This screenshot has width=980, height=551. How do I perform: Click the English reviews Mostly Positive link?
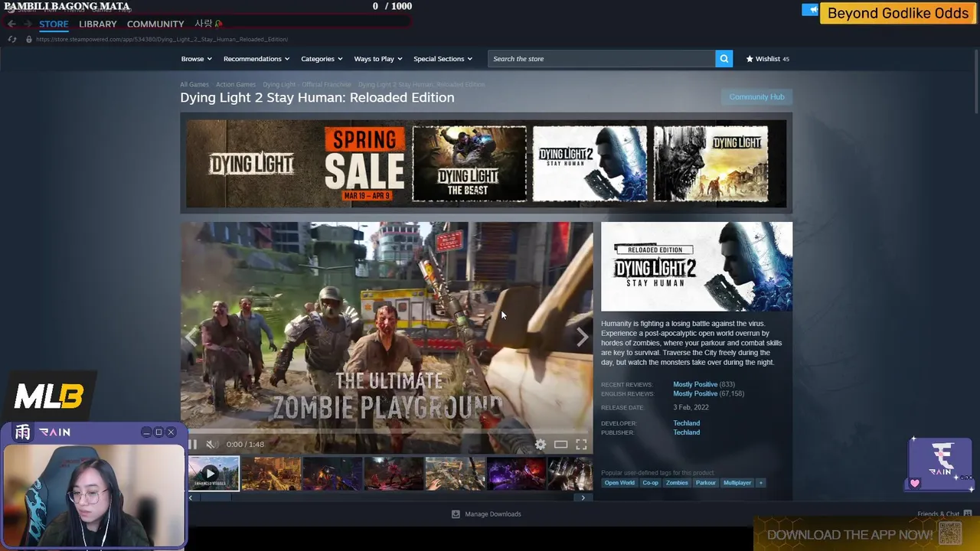pos(695,393)
